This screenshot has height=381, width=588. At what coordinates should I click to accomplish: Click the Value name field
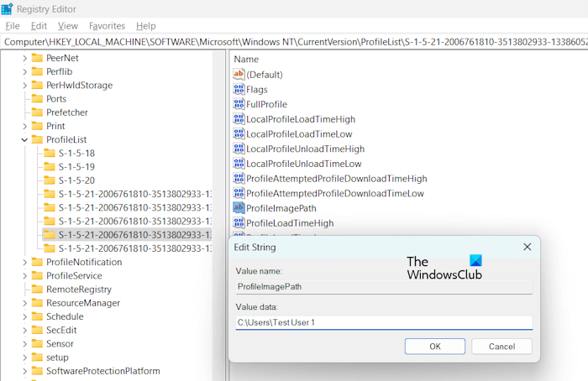click(x=384, y=287)
